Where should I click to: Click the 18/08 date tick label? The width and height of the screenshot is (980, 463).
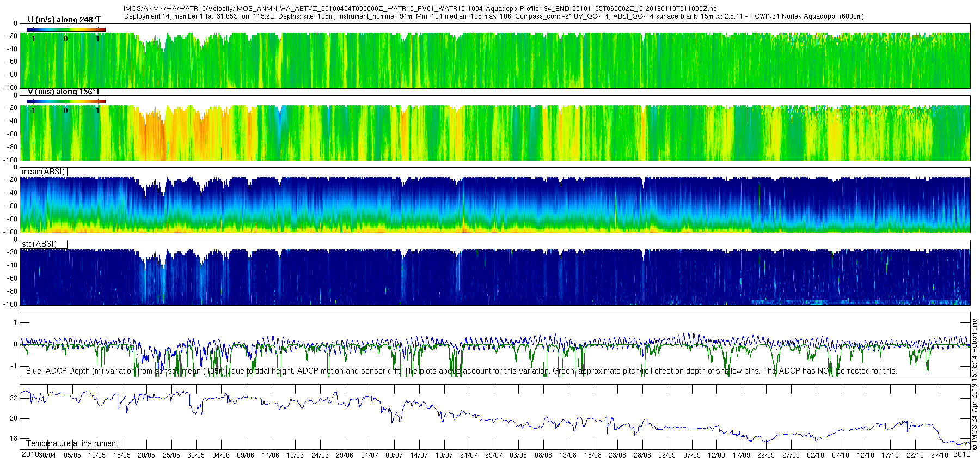593,455
